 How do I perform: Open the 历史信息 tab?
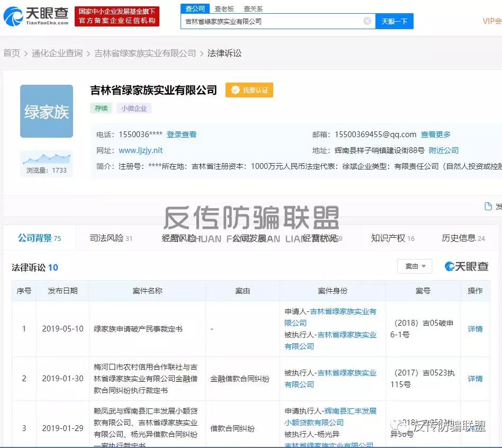tap(463, 238)
